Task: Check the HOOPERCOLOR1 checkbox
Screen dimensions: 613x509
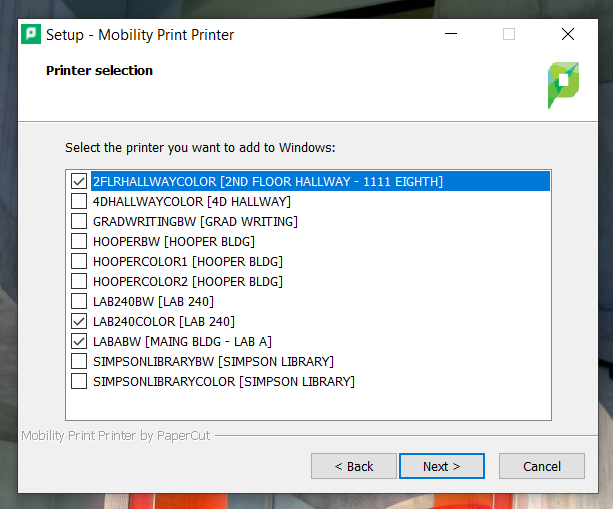Action: point(79,261)
